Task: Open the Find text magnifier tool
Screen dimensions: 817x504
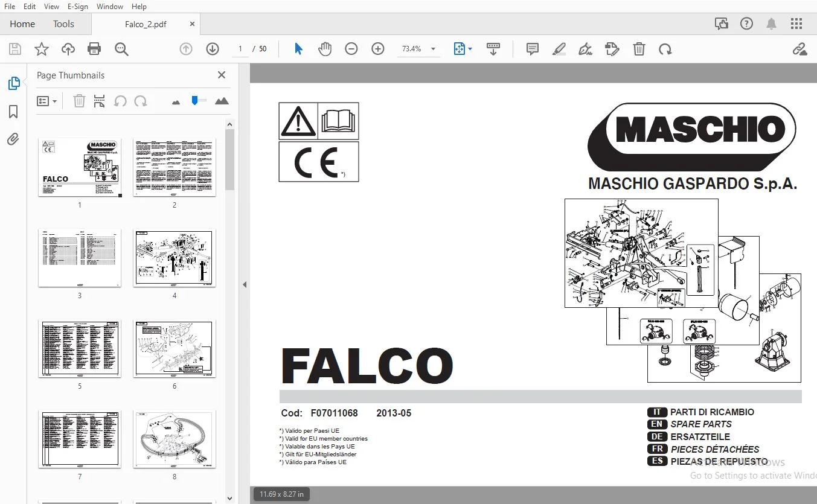Action: pyautogui.click(x=121, y=49)
